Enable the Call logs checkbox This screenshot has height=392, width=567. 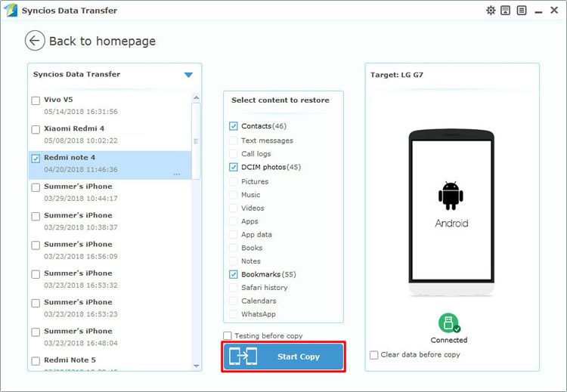point(234,153)
